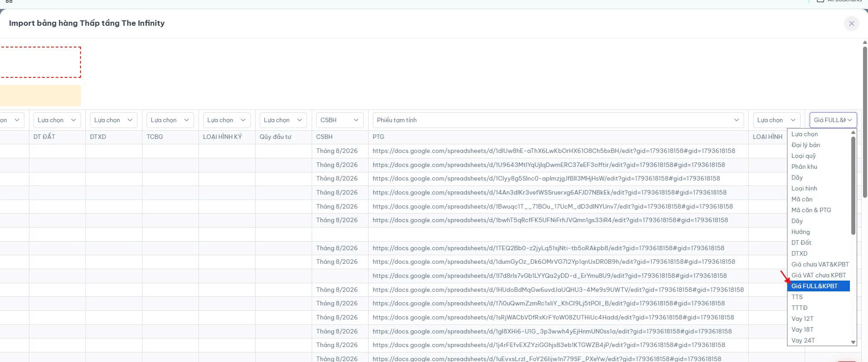Viewport: 868px width, 362px height.
Task: Expand the Giá FULL&KPBT selected dropdown
Action: (833, 120)
